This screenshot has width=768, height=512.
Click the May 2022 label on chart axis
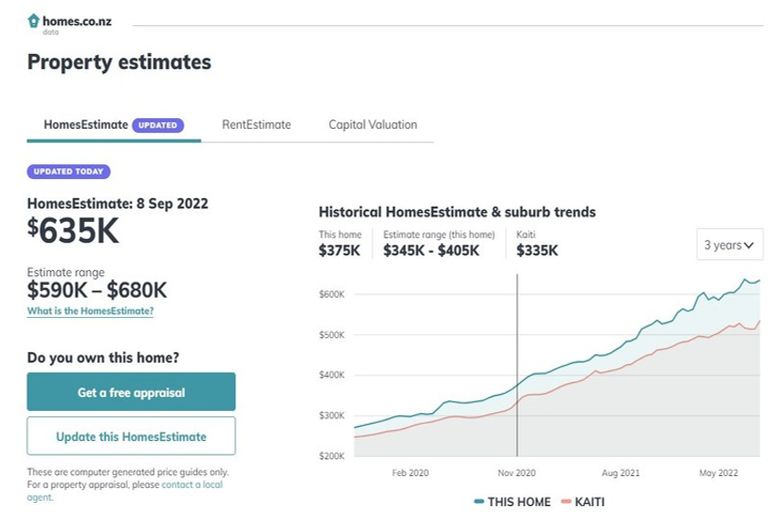(x=719, y=472)
